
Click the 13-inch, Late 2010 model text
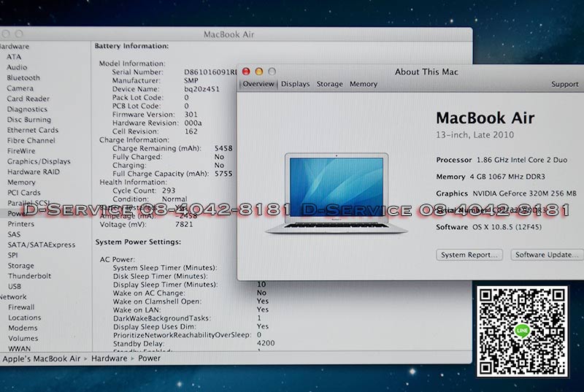tap(475, 135)
